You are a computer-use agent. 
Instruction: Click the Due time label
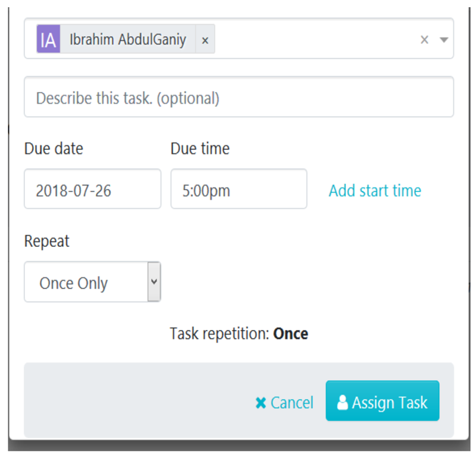point(200,149)
